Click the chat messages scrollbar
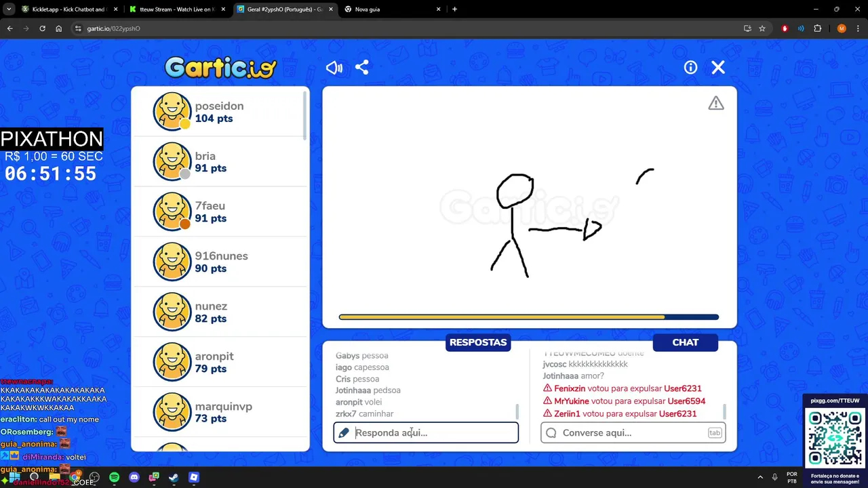 click(x=725, y=411)
